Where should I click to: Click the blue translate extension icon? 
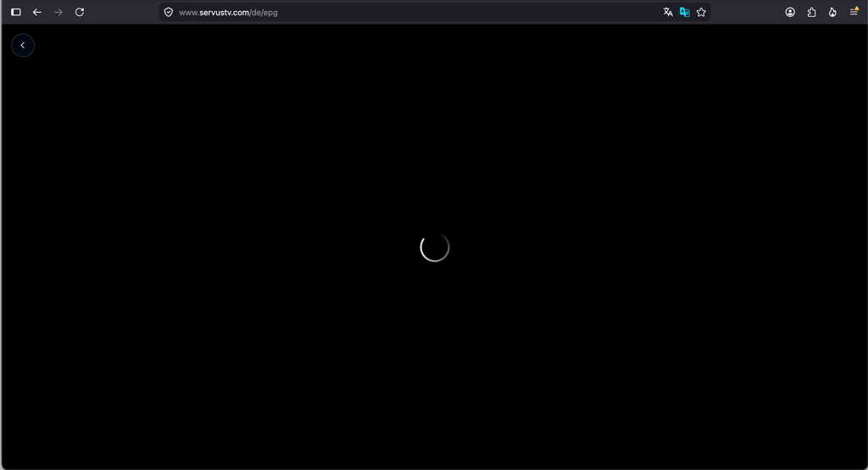point(685,12)
